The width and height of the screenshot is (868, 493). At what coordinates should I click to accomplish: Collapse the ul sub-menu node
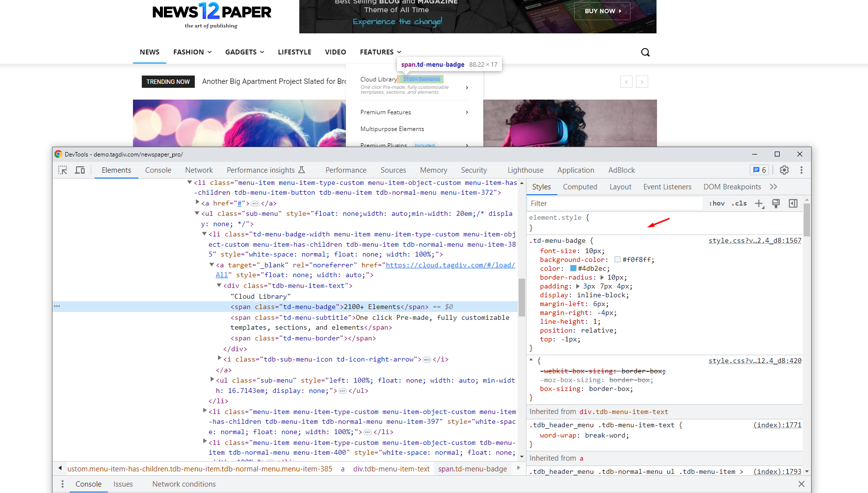pos(197,213)
